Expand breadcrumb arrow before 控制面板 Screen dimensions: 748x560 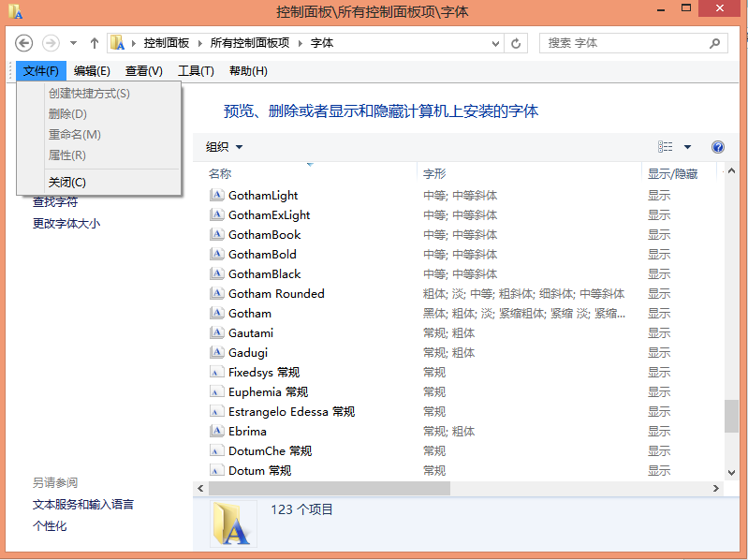coord(134,43)
